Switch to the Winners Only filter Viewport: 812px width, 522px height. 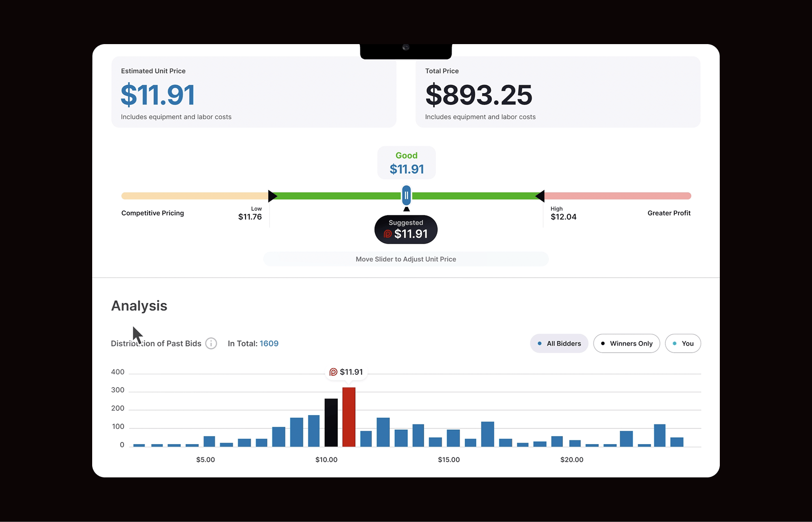pos(626,344)
